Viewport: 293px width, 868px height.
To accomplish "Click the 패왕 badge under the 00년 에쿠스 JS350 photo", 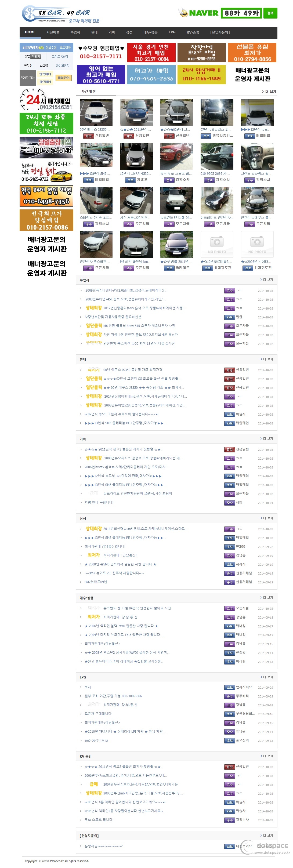I will tap(88, 136).
